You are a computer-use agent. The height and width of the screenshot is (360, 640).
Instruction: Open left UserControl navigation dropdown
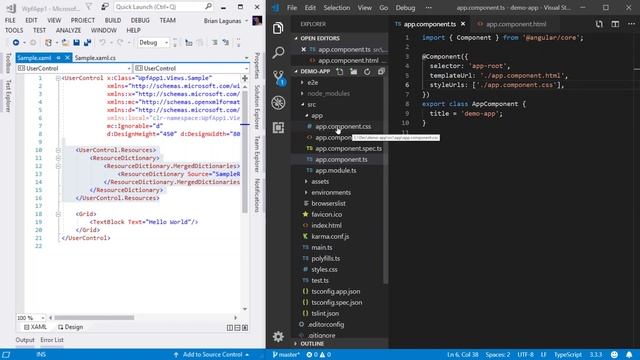pyautogui.click(x=74, y=68)
